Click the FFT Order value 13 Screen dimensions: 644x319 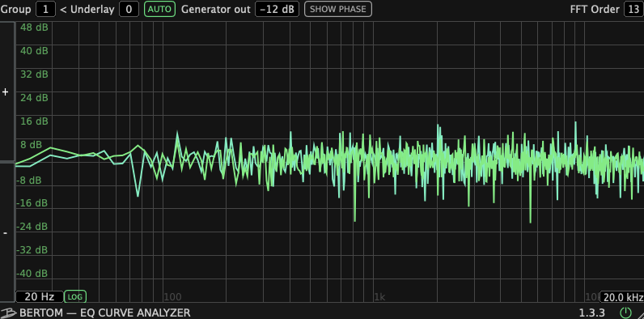pyautogui.click(x=633, y=9)
